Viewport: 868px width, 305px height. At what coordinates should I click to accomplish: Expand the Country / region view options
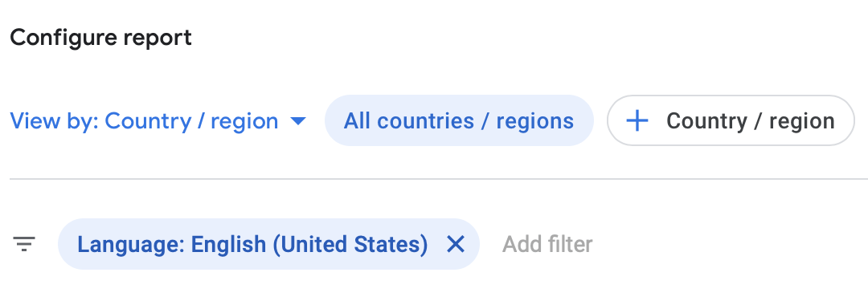158,121
